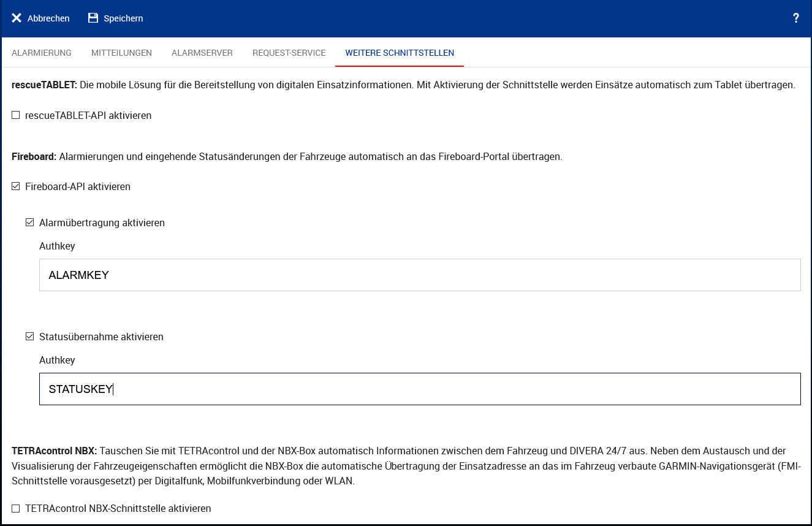Focus the Authkey field containing STATUSKEY
Screen dimensions: 812x526
pyautogui.click(x=420, y=389)
